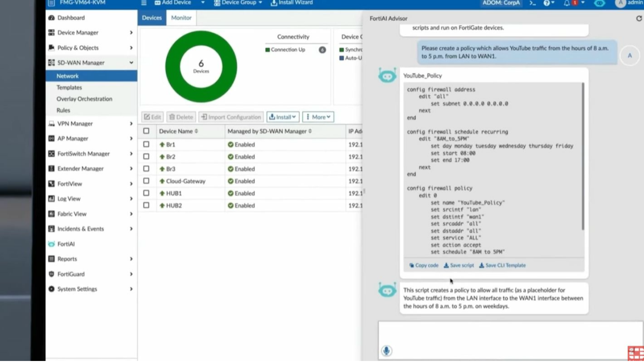The height and width of the screenshot is (362, 644).
Task: Open the CLI console icon in header
Action: point(533,3)
